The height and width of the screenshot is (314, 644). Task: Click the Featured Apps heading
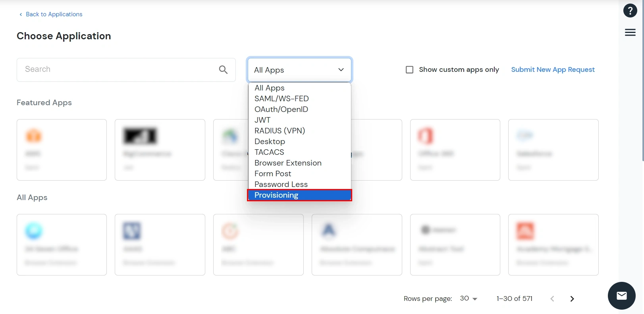(44, 102)
